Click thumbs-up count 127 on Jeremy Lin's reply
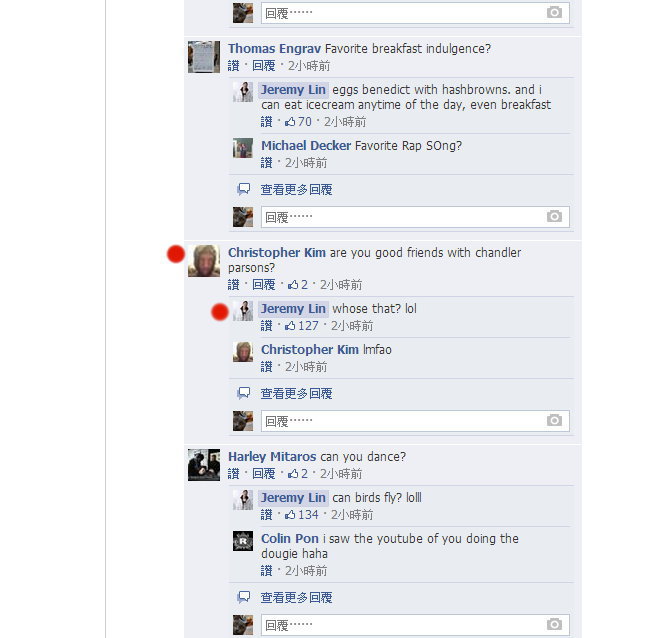 coord(302,326)
